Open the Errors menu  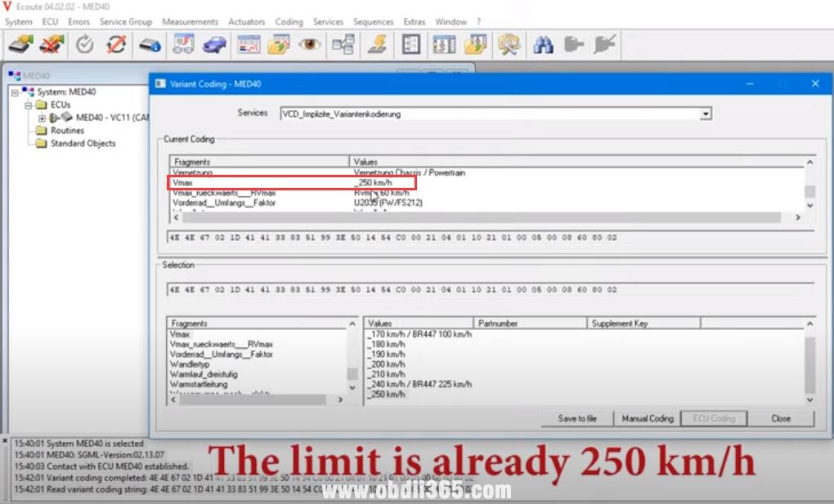pyautogui.click(x=78, y=22)
